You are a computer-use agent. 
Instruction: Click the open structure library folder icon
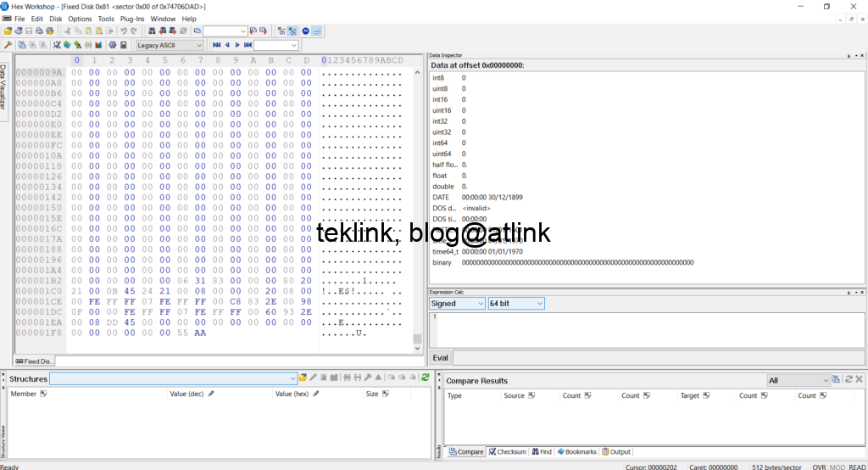point(303,378)
